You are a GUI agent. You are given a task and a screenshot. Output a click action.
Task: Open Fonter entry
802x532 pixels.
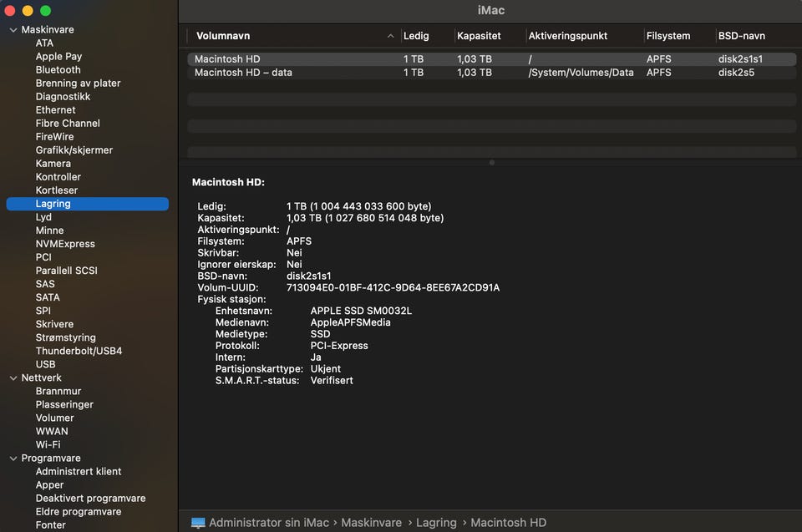51,524
